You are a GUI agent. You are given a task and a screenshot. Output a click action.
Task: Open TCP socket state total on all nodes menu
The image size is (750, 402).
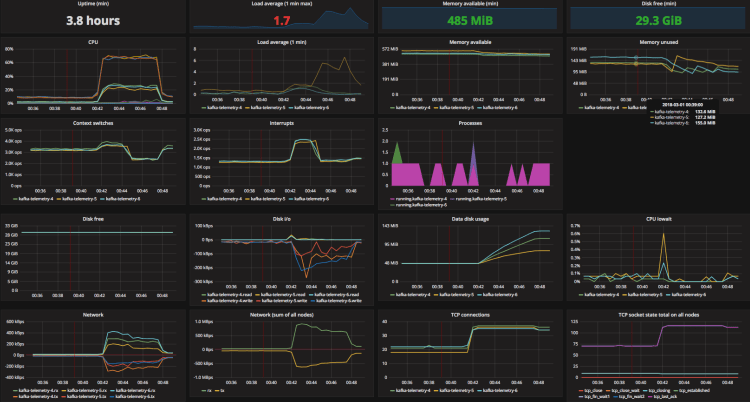click(658, 315)
